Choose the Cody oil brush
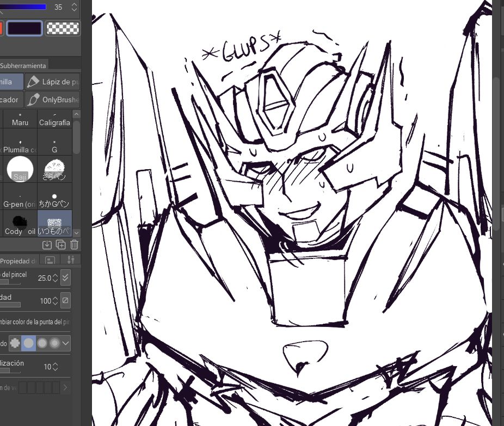 tap(20, 224)
